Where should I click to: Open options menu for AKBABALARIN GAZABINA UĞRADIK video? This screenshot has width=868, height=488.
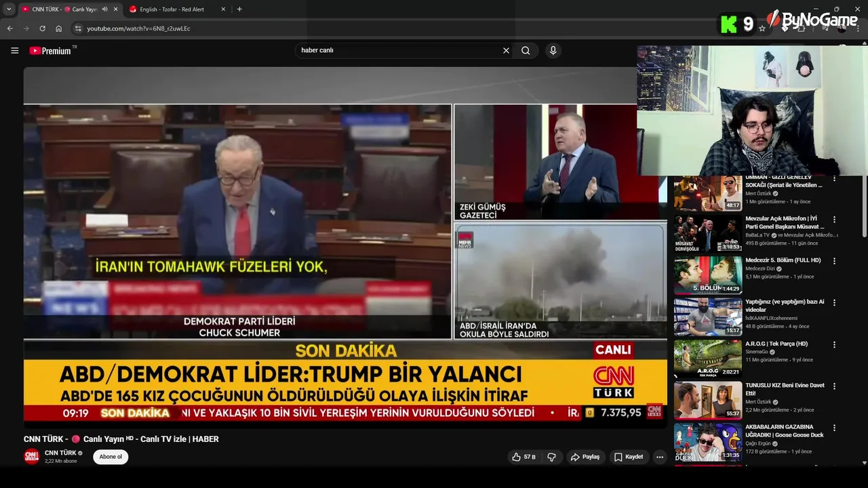[x=834, y=428]
